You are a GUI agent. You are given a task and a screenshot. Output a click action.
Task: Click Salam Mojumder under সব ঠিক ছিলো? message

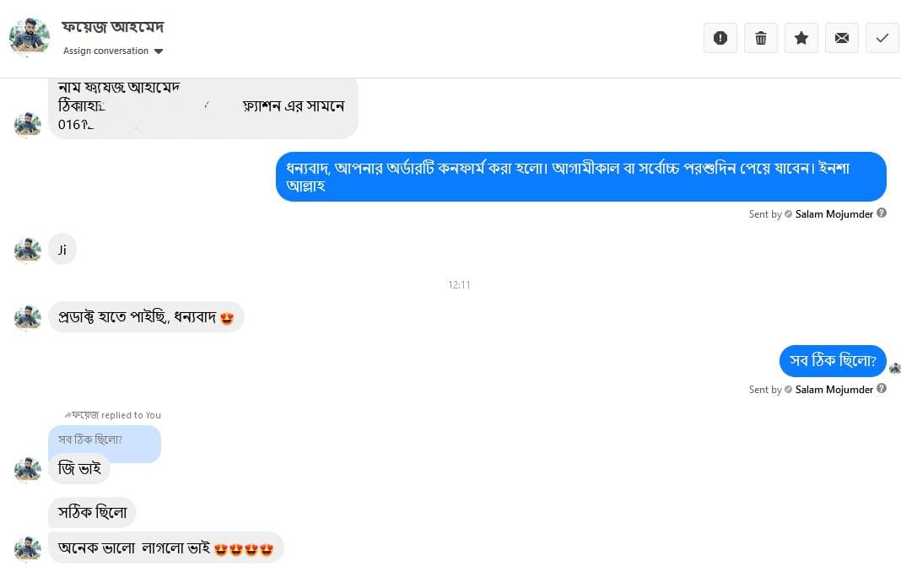pos(834,390)
